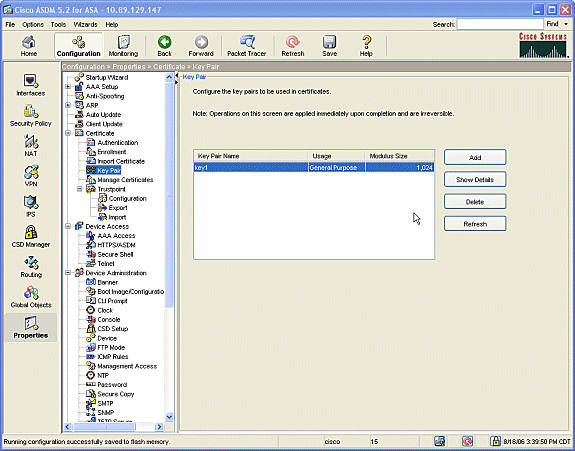Click the status bar padlock icon
575x451 pixels.
tap(495, 441)
